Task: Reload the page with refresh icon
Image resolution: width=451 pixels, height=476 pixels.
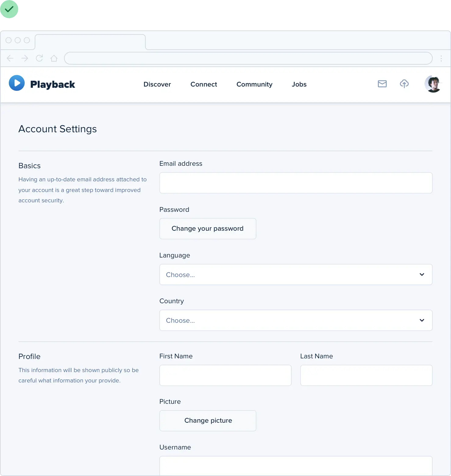Action: point(39,58)
